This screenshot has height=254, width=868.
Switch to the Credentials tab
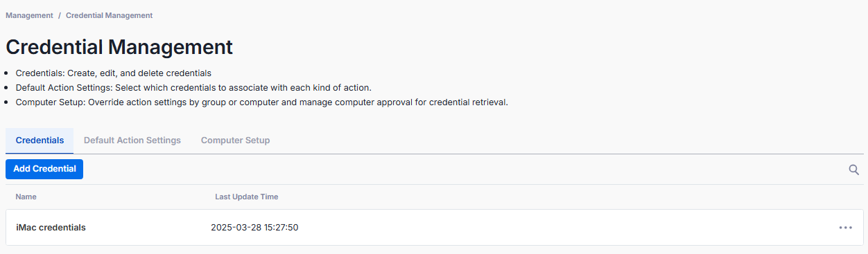click(40, 140)
